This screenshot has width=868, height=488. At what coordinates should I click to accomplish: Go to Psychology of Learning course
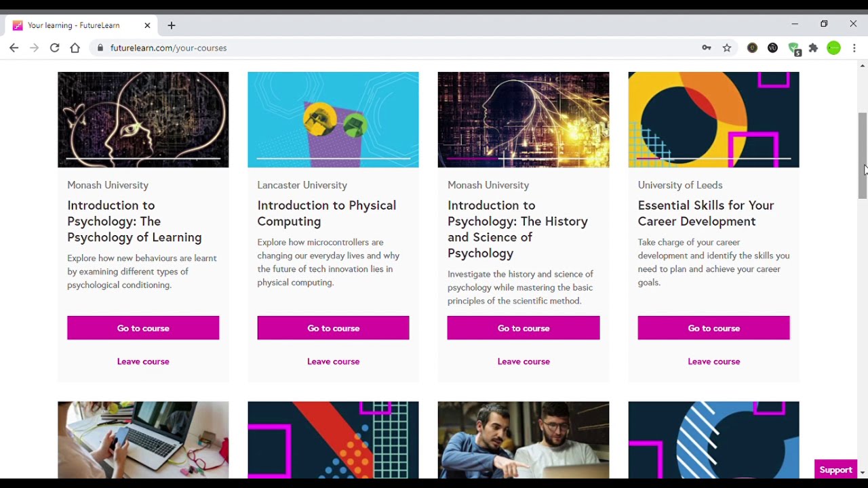tap(143, 328)
